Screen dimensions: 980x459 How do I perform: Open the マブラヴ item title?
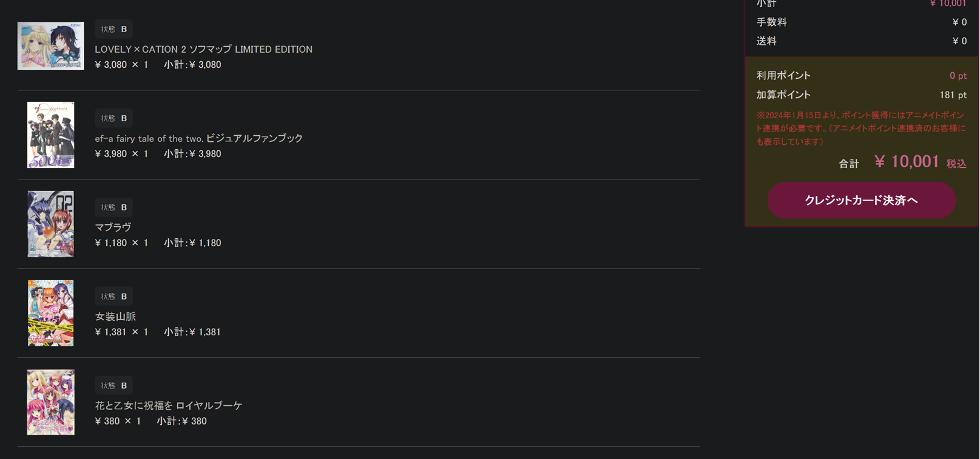coord(113,227)
